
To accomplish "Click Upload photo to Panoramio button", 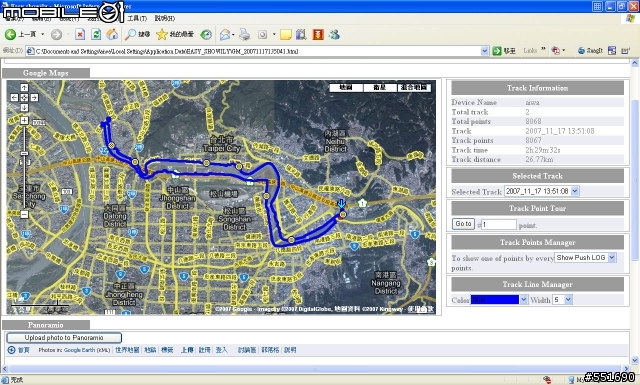I will pos(64,338).
